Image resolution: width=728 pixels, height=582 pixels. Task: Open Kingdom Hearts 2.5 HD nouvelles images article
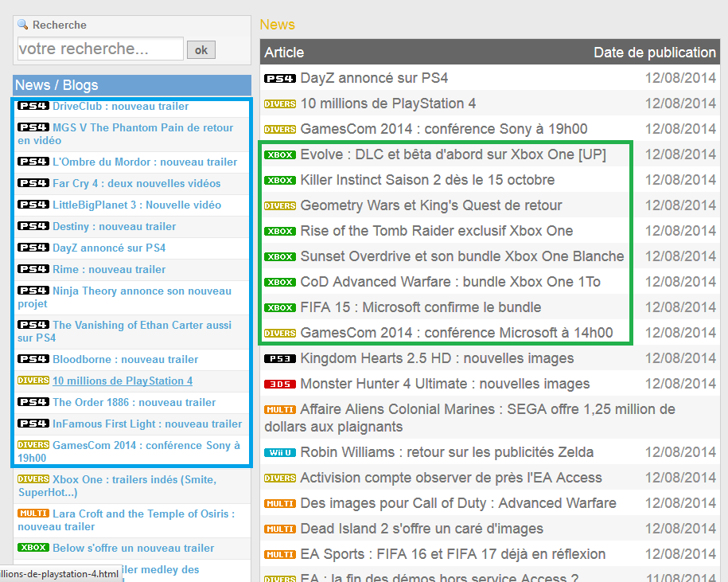pyautogui.click(x=437, y=358)
